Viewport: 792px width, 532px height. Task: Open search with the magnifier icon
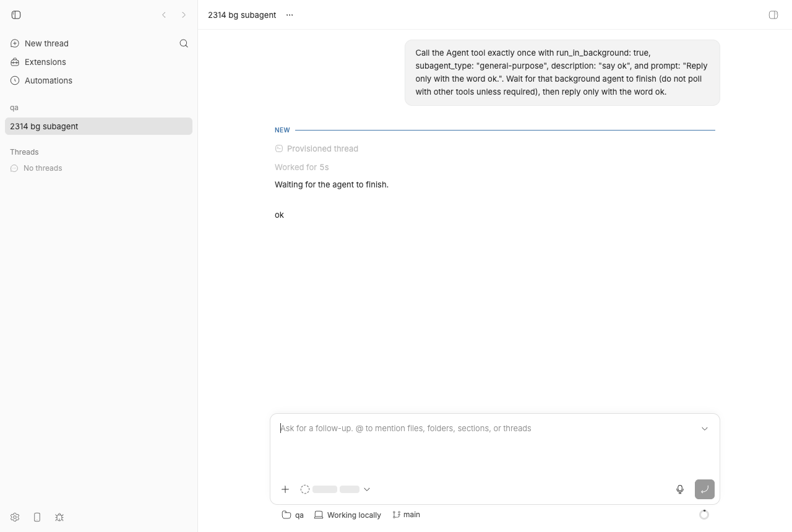(x=184, y=43)
